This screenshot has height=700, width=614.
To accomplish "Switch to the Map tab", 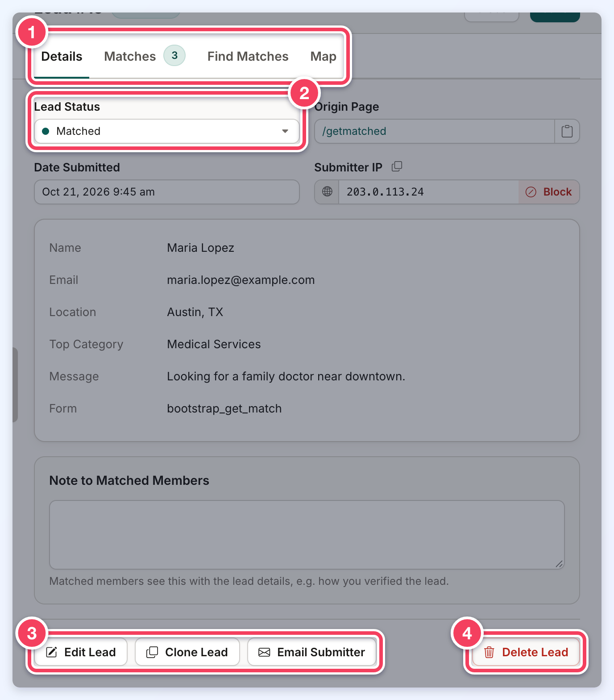I will [x=324, y=57].
